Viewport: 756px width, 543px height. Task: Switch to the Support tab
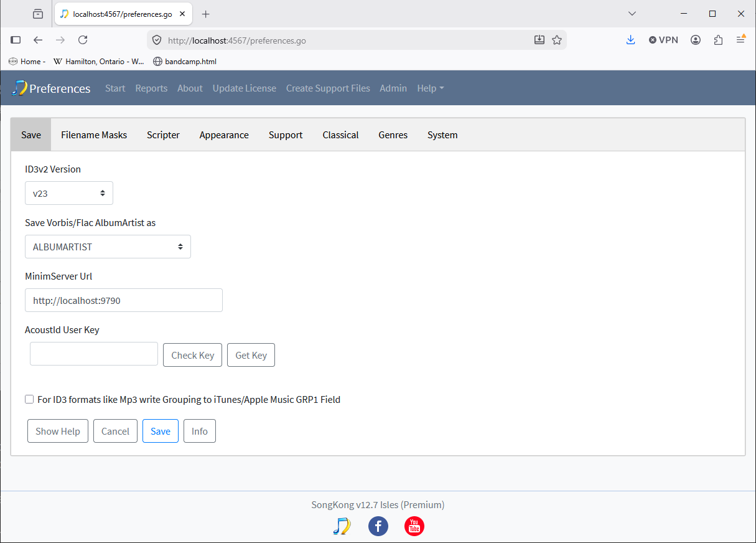tap(286, 135)
